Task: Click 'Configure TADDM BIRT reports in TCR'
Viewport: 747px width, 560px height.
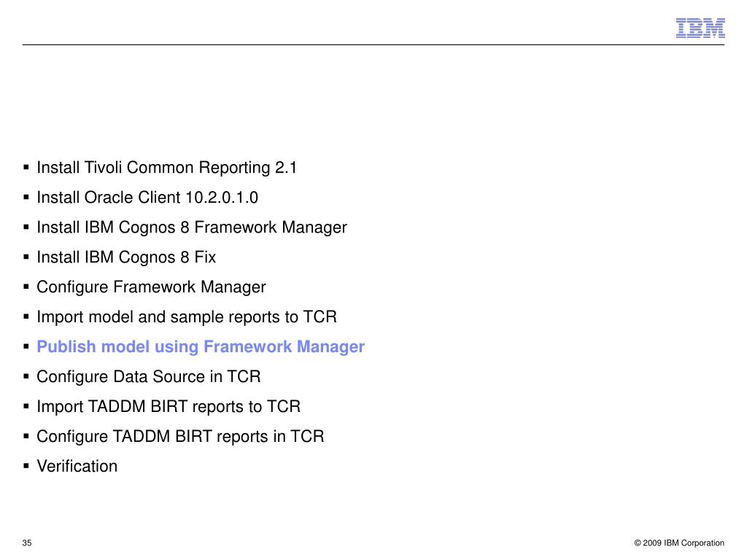Action: coord(180,437)
